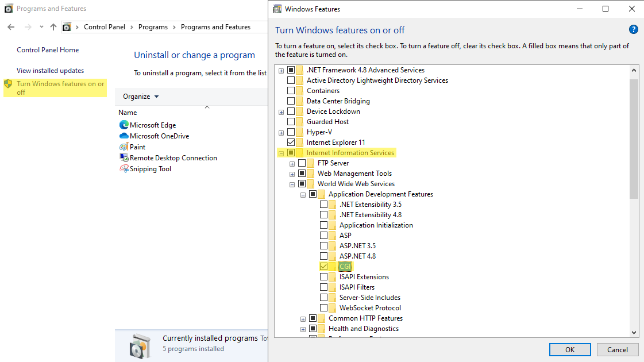
Task: Expand the Hyper-V tree node
Action: 281,133
